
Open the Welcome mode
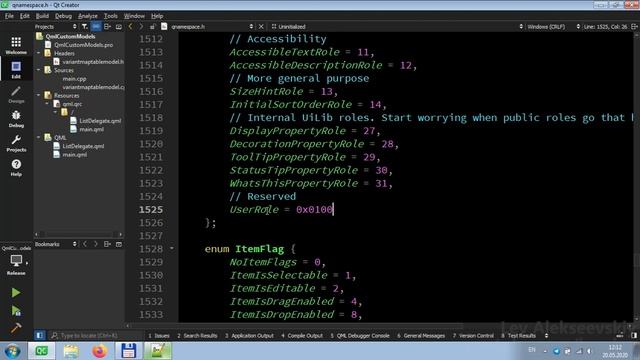(x=16, y=45)
